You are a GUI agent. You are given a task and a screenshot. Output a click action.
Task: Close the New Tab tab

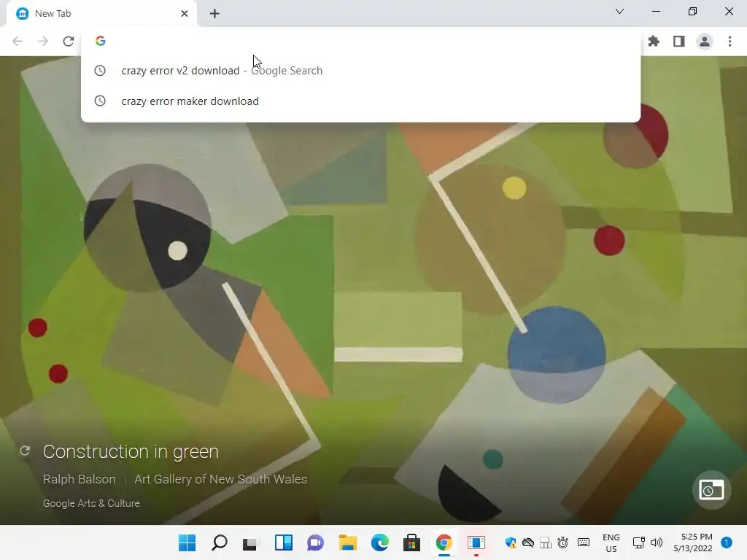click(185, 13)
